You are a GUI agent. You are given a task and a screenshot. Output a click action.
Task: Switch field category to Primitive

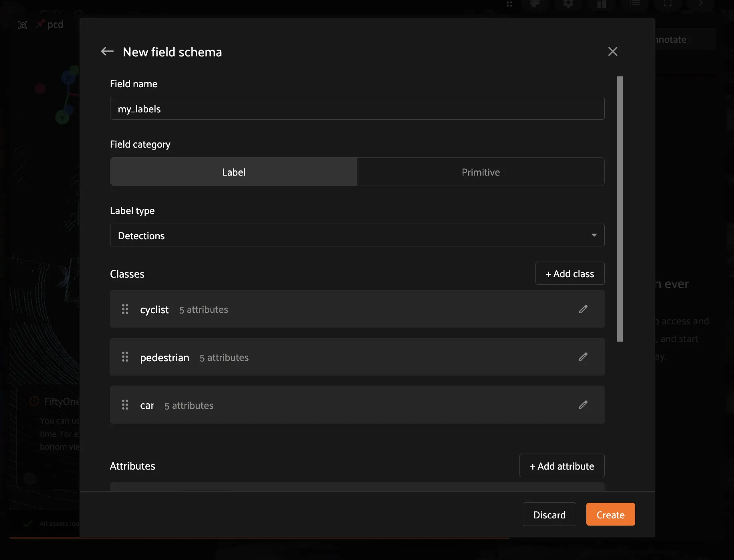pyautogui.click(x=481, y=172)
